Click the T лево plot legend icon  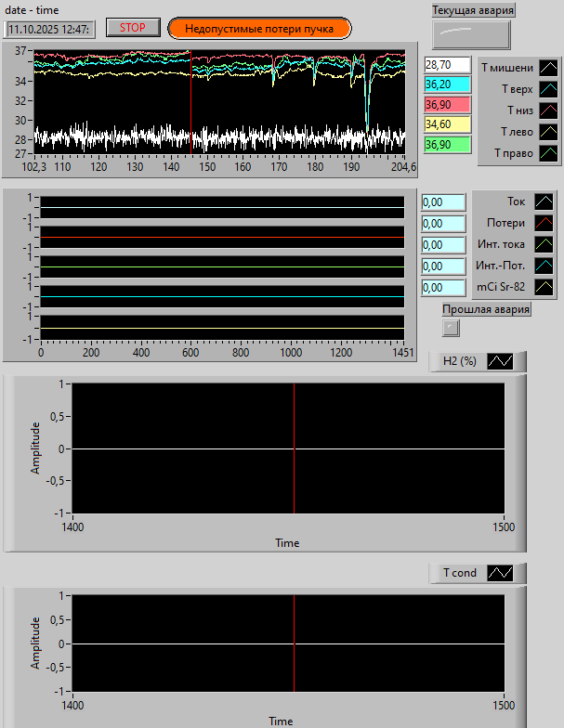(x=548, y=132)
